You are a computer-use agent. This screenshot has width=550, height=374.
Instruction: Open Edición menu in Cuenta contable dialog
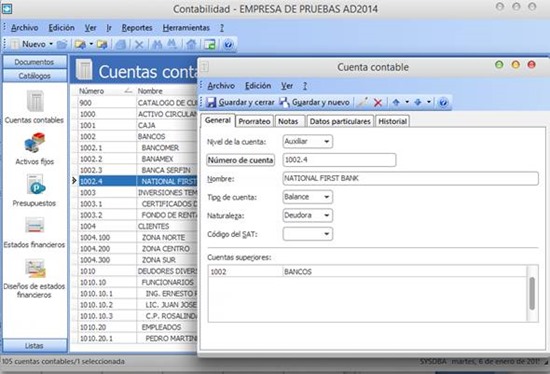tap(258, 86)
